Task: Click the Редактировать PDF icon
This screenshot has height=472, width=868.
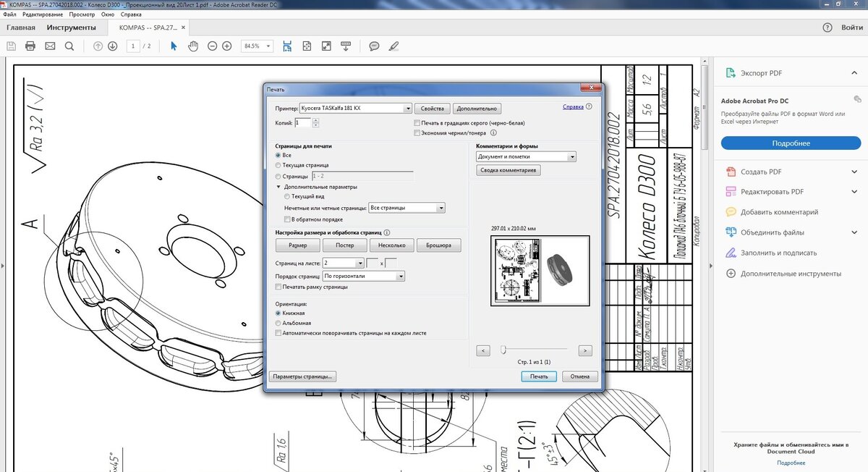Action: click(x=730, y=192)
